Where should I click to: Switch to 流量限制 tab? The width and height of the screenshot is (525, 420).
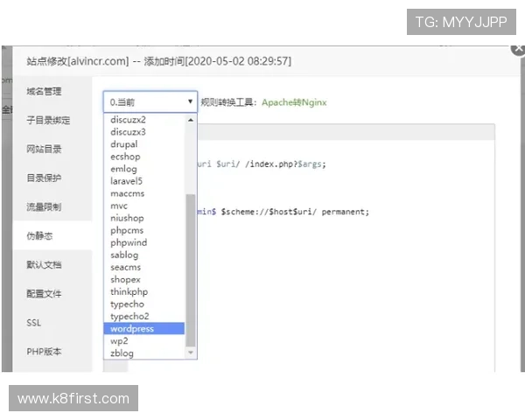[x=44, y=207]
